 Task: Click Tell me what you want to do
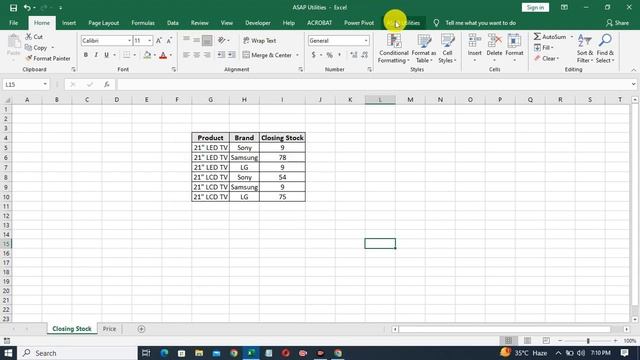[x=480, y=23]
